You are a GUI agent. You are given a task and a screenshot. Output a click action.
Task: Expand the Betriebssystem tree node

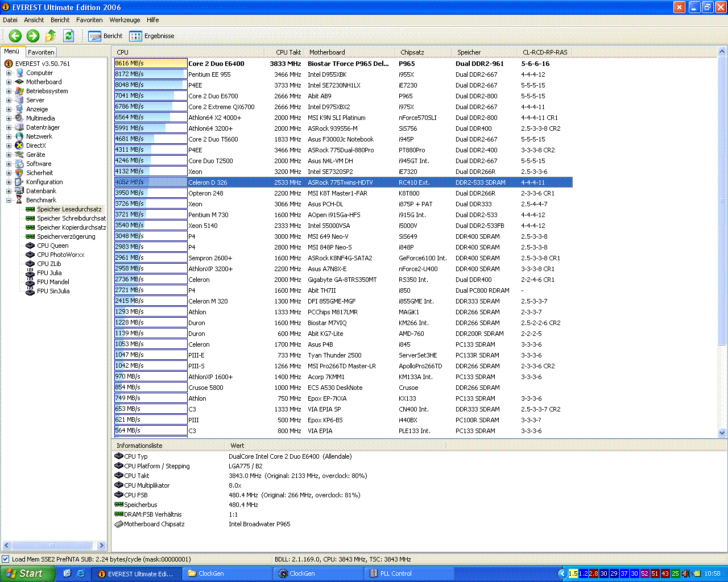pos(9,91)
